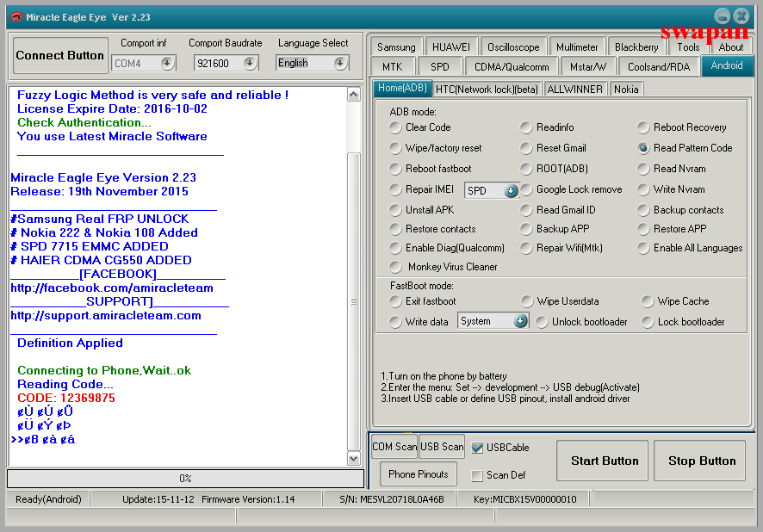Select the Backup APP option

coord(526,229)
